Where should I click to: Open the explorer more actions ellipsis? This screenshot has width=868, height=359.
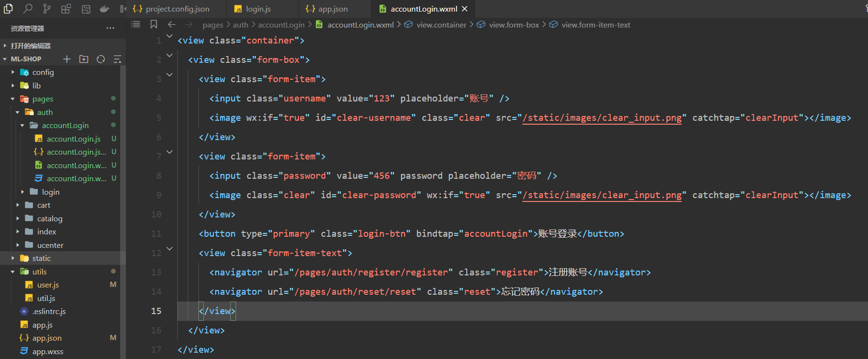[x=111, y=28]
